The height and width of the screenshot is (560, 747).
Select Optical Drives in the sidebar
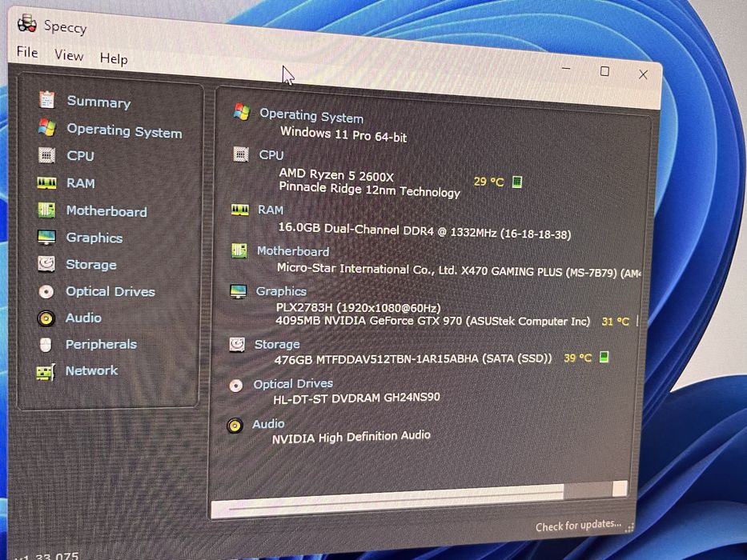110,291
